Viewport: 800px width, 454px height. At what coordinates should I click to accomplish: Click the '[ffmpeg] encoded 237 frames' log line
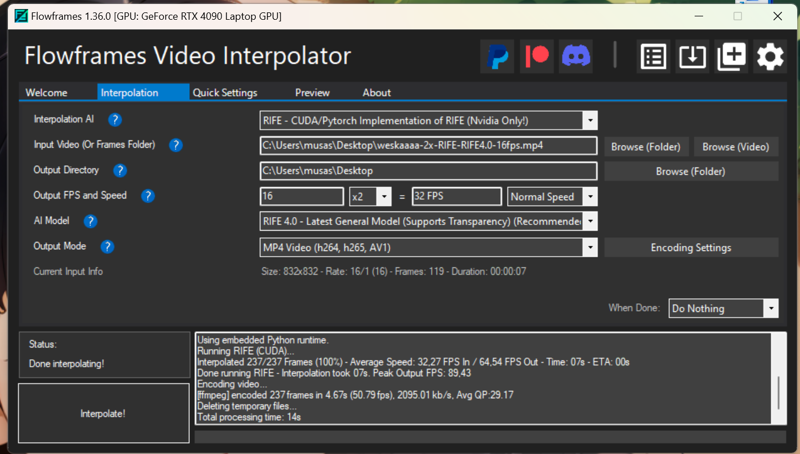[x=355, y=395]
